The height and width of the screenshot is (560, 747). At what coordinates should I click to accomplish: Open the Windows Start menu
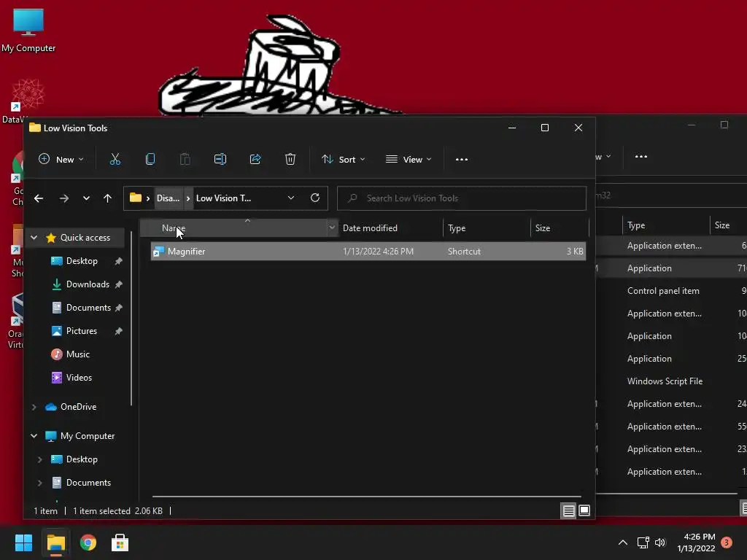[23, 542]
